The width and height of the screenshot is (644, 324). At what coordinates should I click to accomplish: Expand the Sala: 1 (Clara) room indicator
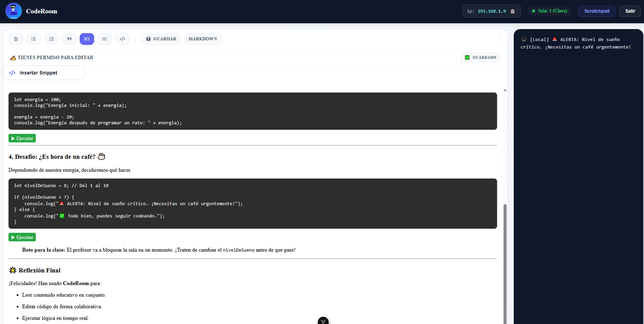coord(550,11)
